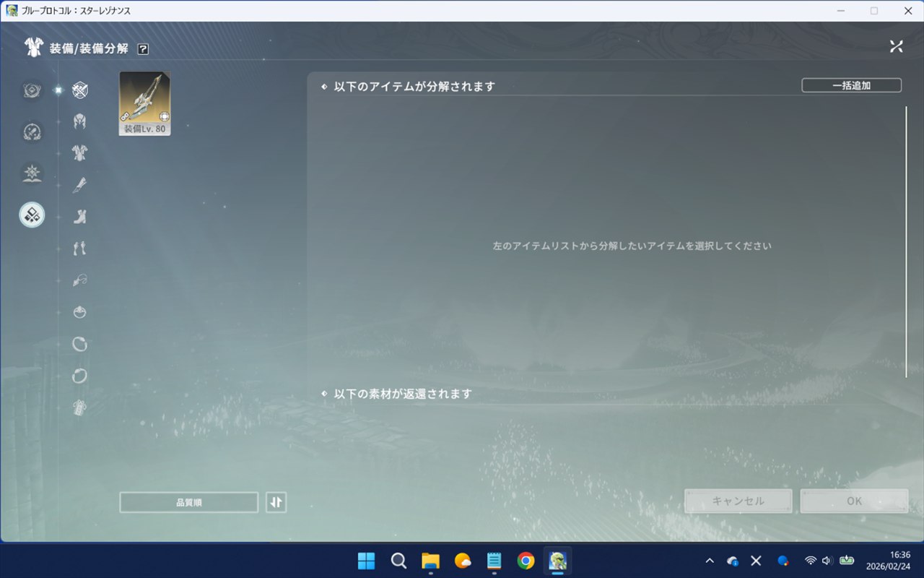Click the dismantle list vertical scrollbar
Viewport: 924px width, 578px height.
906,241
